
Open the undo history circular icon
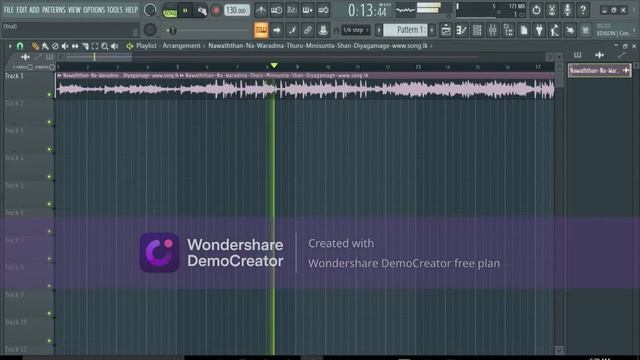pos(536,10)
